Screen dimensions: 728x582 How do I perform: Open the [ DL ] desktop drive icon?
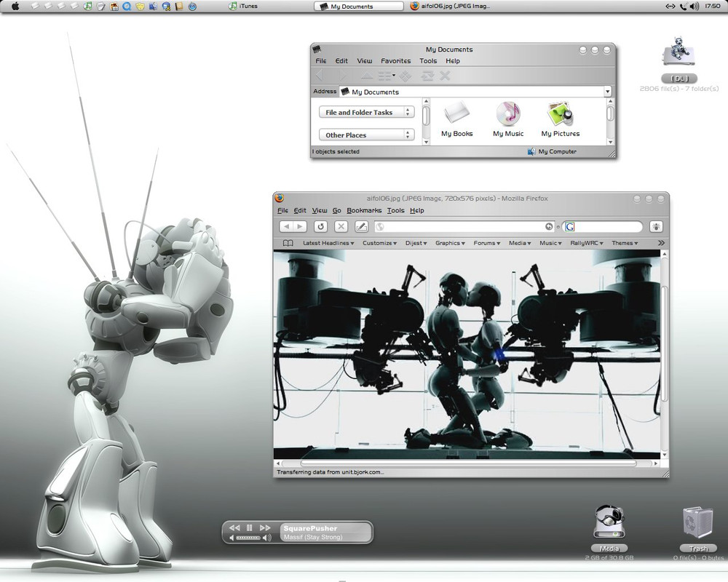pos(678,58)
